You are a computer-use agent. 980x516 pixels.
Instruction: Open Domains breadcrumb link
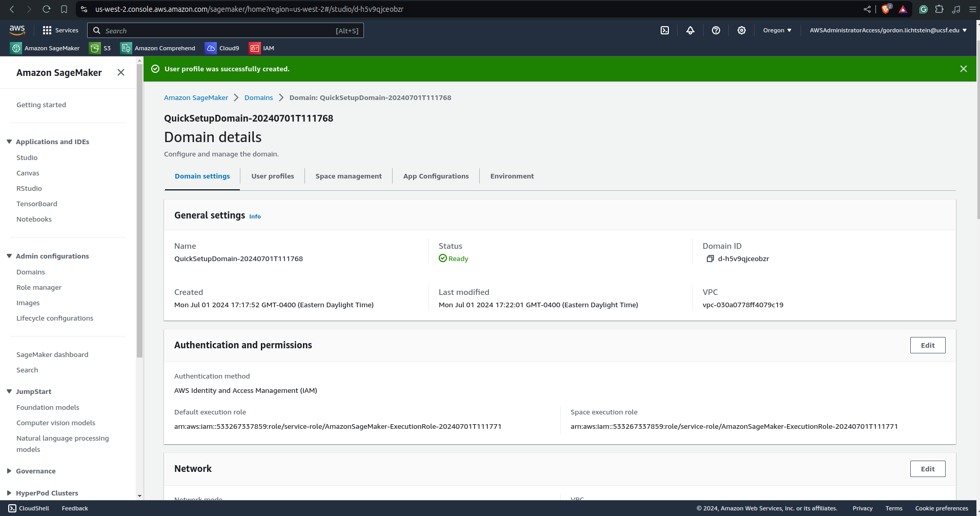259,97
